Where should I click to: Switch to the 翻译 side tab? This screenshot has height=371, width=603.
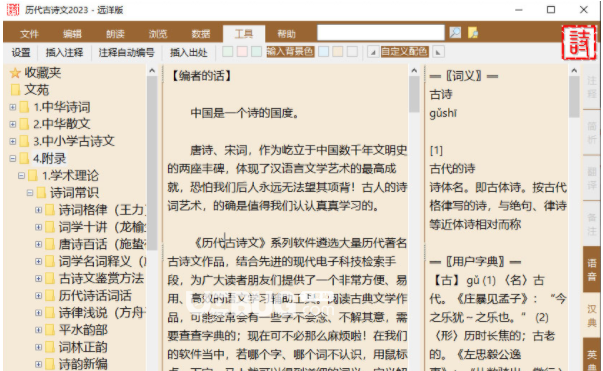pyautogui.click(x=592, y=178)
